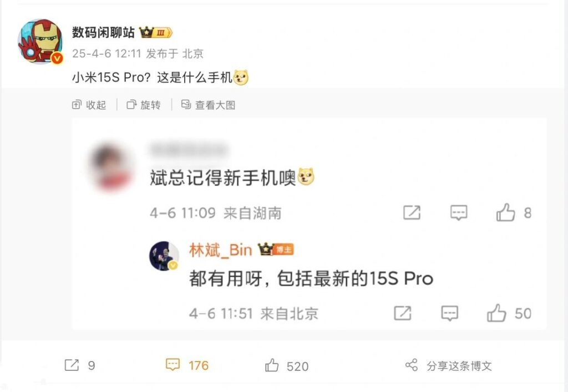Click the blurred commenter avatar
Screen dimensions: 568x392
tap(110, 167)
